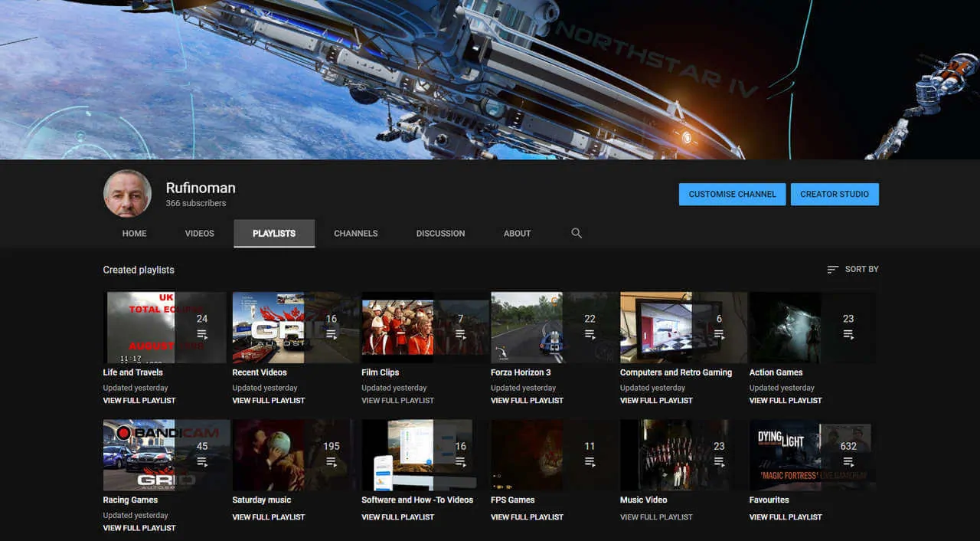Click playlist icon on Computers and Retro Gaming thumbnail
Image resolution: width=980 pixels, height=541 pixels.
(719, 334)
